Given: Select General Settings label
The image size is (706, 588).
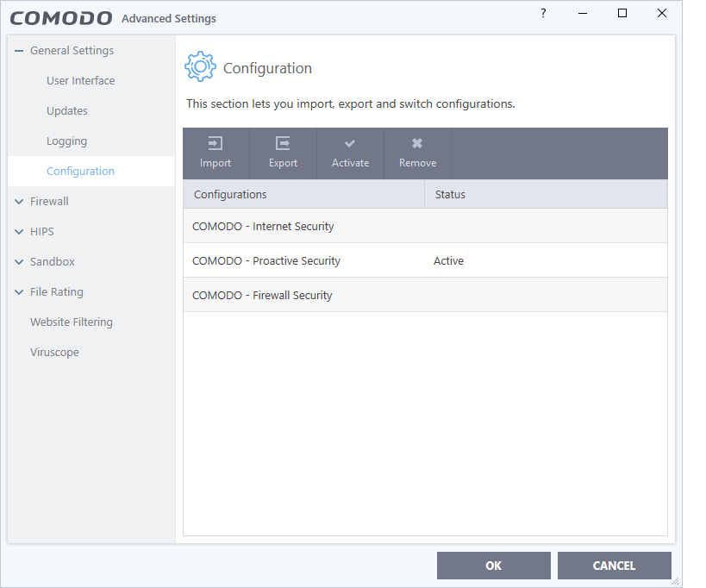Looking at the screenshot, I should (x=72, y=50).
